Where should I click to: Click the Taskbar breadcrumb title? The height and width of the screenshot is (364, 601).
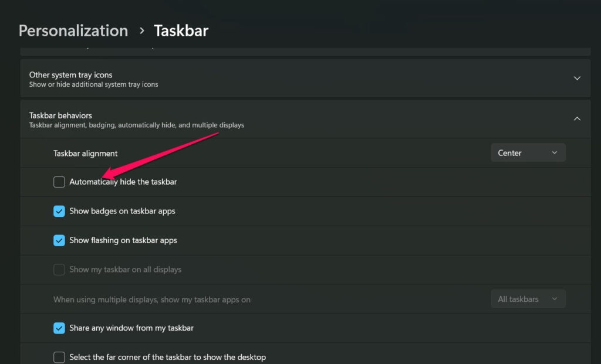[181, 30]
